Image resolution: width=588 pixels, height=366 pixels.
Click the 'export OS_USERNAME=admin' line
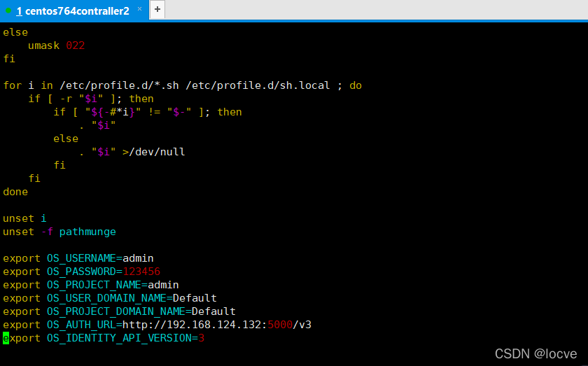78,258
